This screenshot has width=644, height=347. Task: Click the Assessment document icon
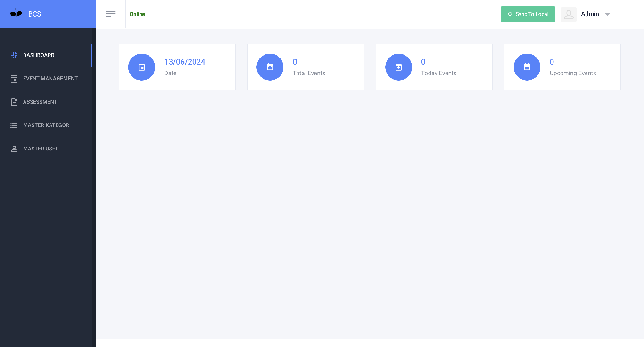click(14, 102)
